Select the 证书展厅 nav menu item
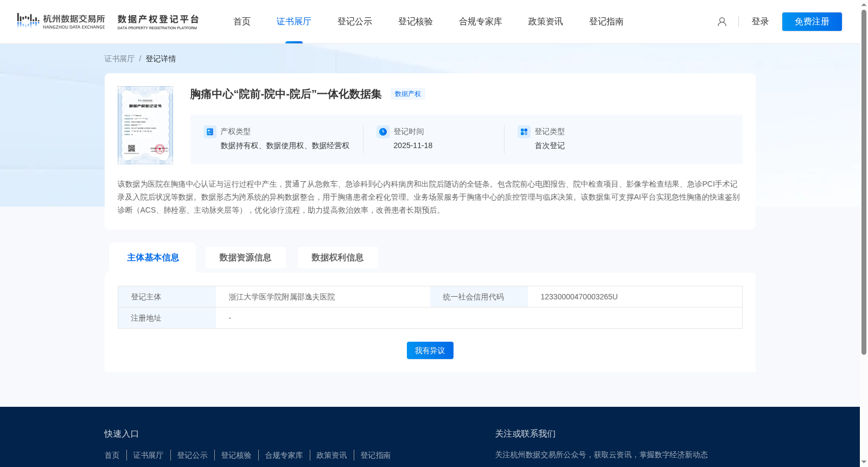The width and height of the screenshot is (868, 467). 294,22
